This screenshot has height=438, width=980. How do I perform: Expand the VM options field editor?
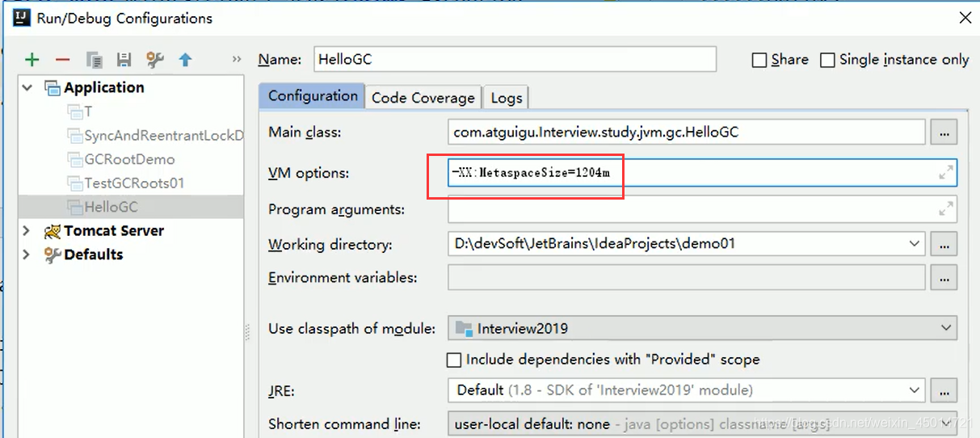(x=945, y=173)
